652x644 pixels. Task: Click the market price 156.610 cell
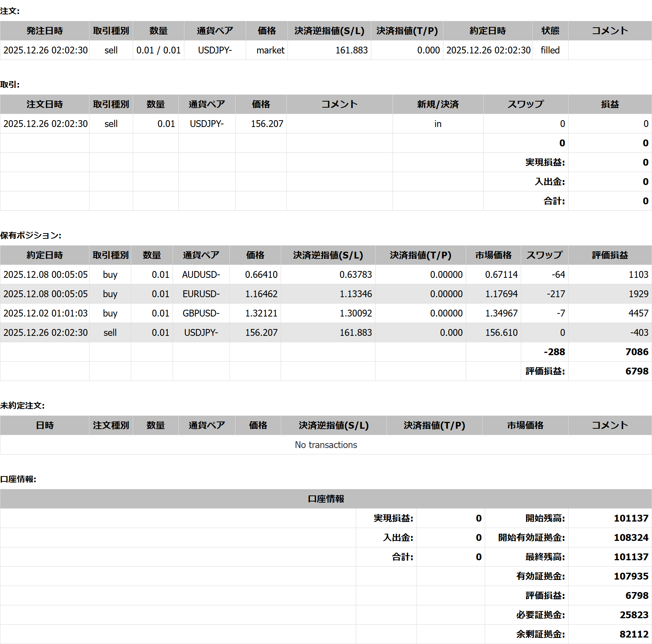pos(501,332)
